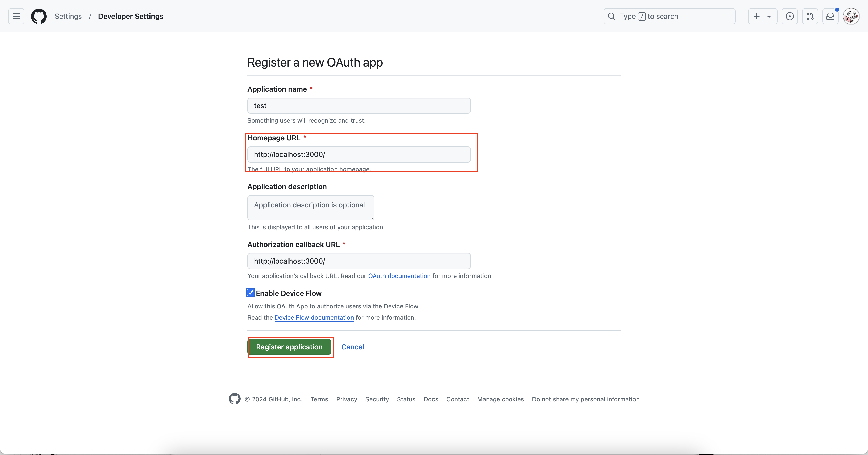
Task: Click Do not share my personal information
Action: [586, 399]
